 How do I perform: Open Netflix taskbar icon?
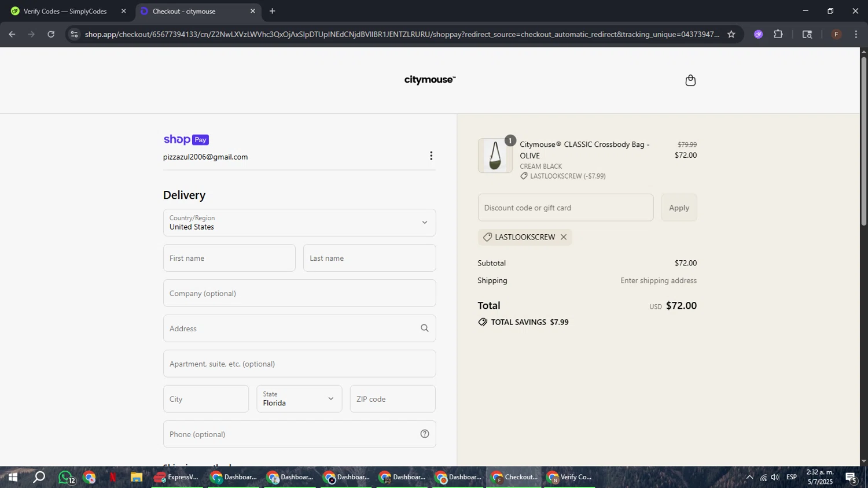(113, 478)
